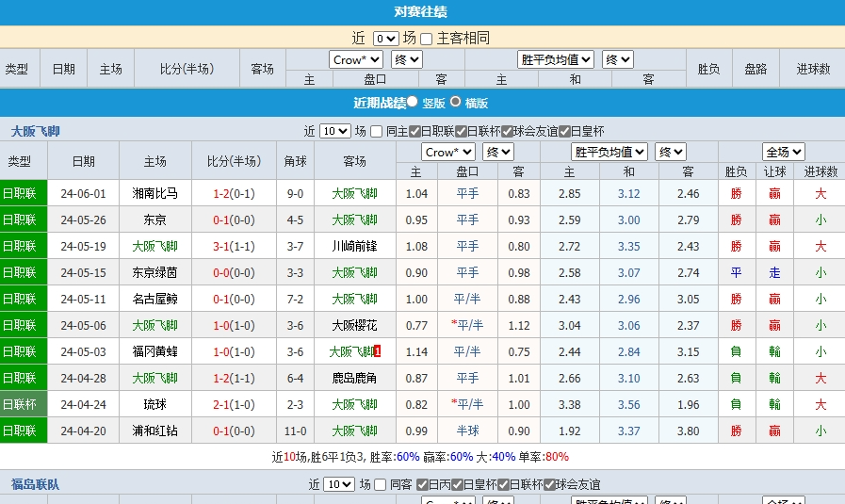This screenshot has height=504, width=845.
Task: Click the 福岛联队 section title
Action: tap(35, 484)
